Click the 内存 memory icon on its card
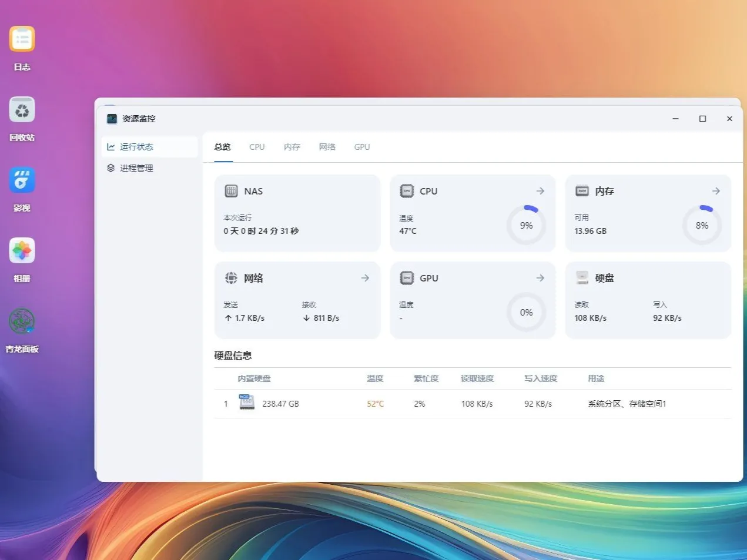The image size is (747, 560). tap(582, 190)
